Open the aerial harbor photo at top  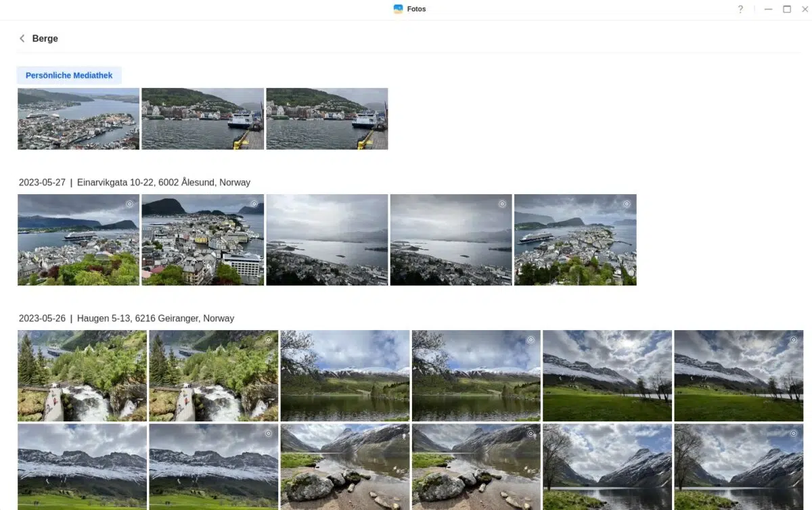[78, 118]
